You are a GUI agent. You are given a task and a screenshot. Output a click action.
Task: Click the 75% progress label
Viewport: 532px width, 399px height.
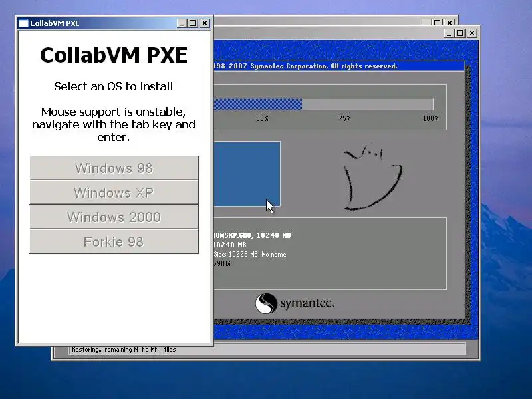point(344,118)
